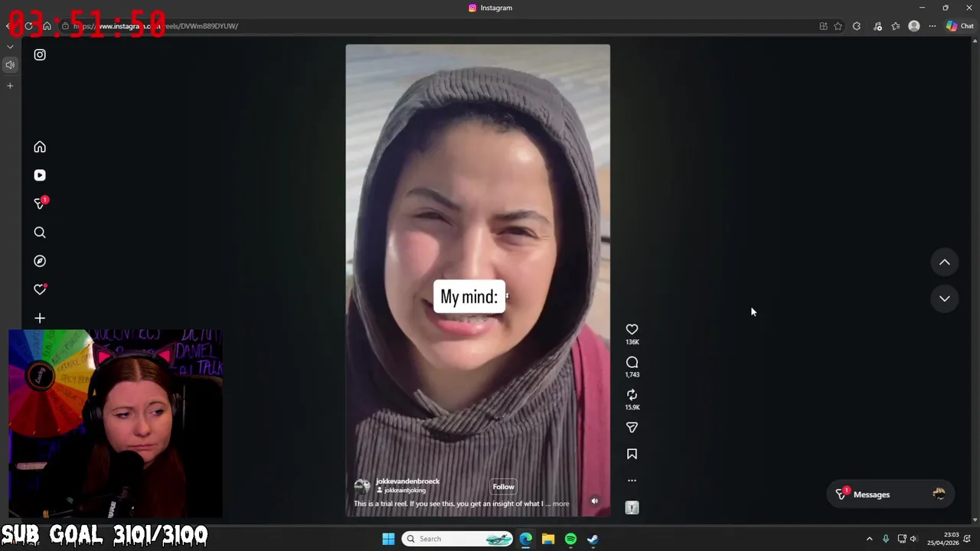Show hidden system tray icons
This screenshot has width=980, height=551.
point(869,539)
